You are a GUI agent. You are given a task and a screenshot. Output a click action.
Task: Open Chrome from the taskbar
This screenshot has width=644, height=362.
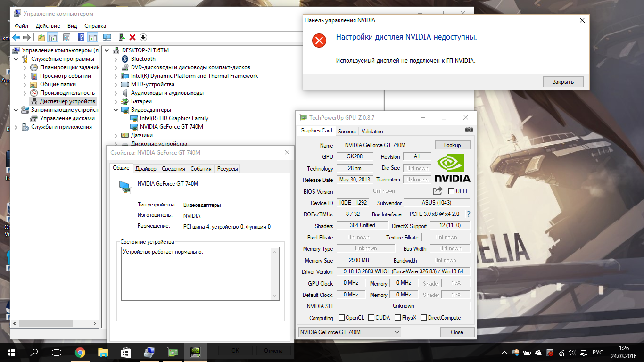click(80, 352)
